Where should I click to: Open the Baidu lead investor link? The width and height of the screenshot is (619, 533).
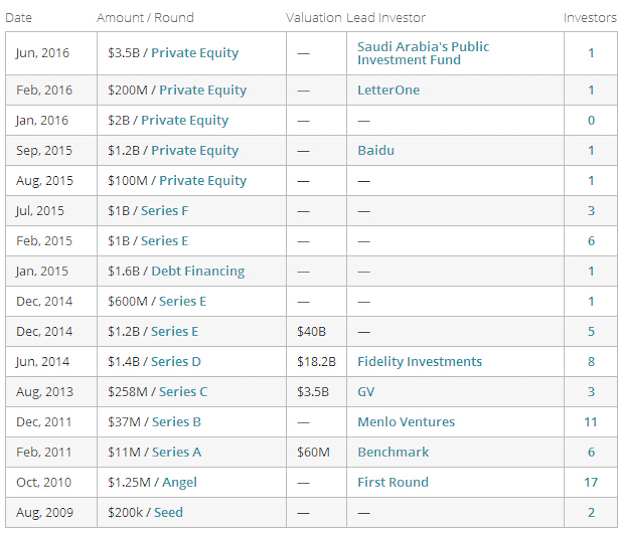point(376,150)
